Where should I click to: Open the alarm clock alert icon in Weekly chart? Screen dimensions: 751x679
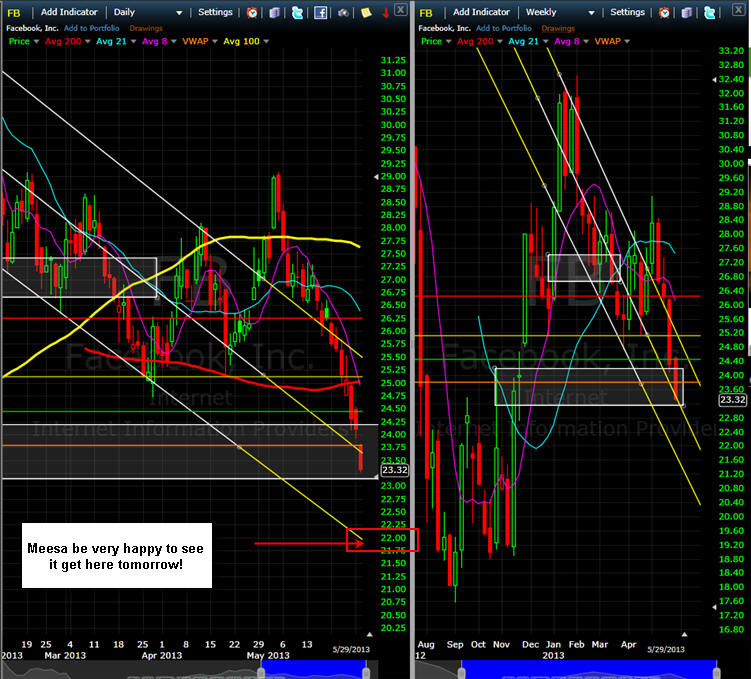(x=664, y=12)
